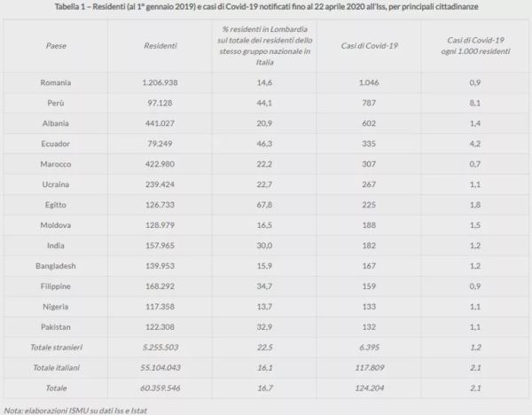Click Ucraina Covid cases value 267

pos(369,184)
